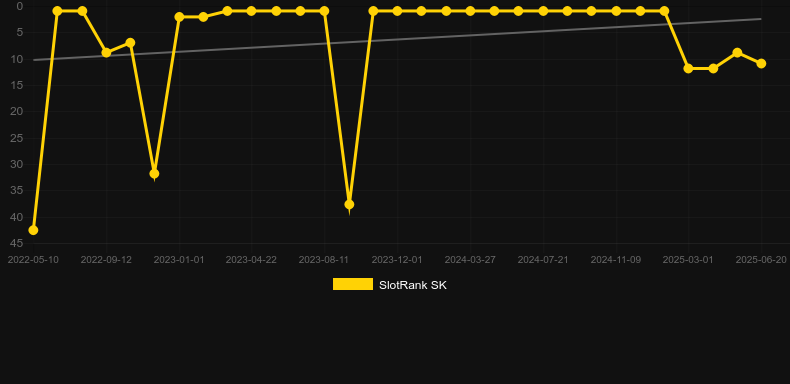Select the first data point at 2022-05-10
The height and width of the screenshot is (384, 790).
tap(33, 230)
